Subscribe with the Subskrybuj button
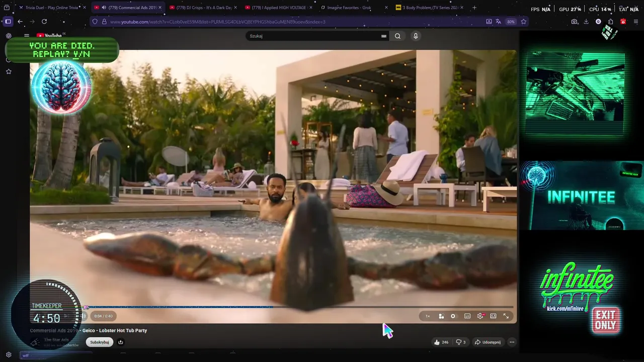Viewport: 644px width, 362px height. click(100, 342)
